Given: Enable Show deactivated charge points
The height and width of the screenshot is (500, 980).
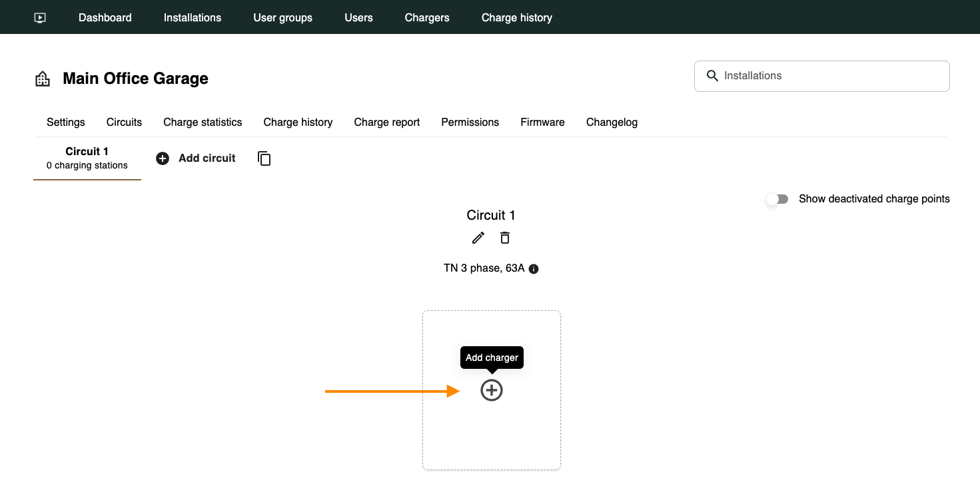Looking at the screenshot, I should point(777,198).
